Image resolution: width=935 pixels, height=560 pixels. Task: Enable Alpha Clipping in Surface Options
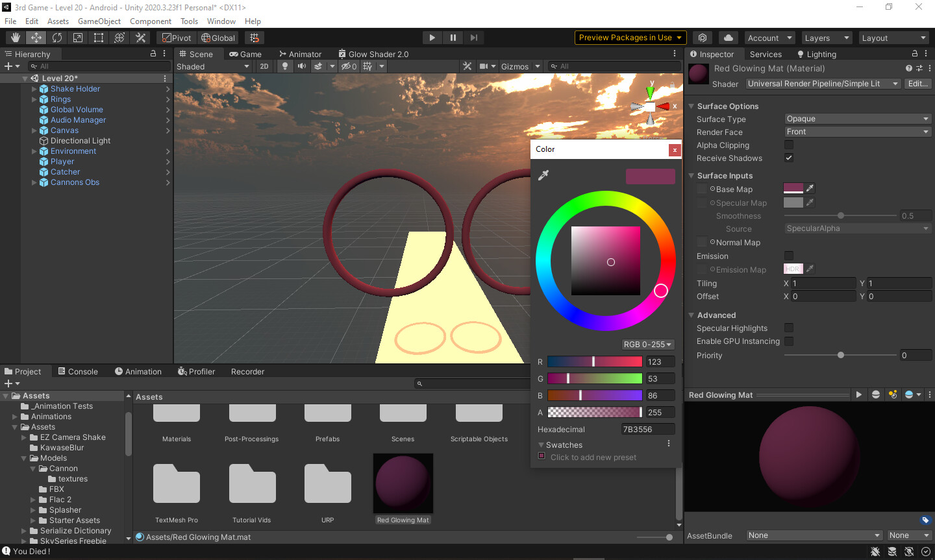[x=788, y=145]
